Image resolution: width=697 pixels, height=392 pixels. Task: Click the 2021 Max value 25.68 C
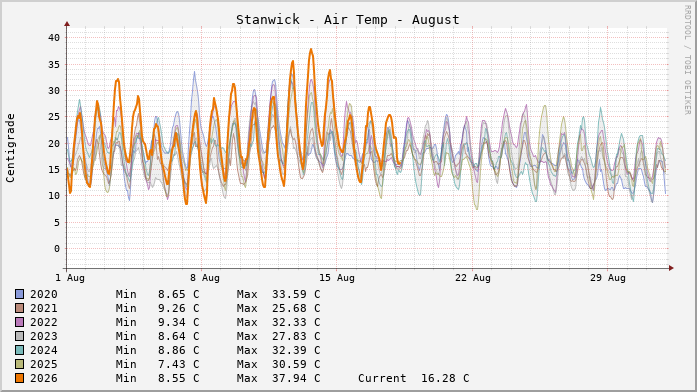(296, 308)
